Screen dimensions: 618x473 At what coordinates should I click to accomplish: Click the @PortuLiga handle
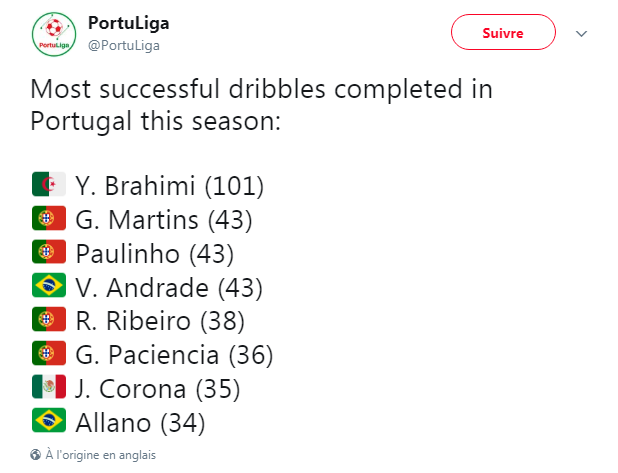pos(124,45)
